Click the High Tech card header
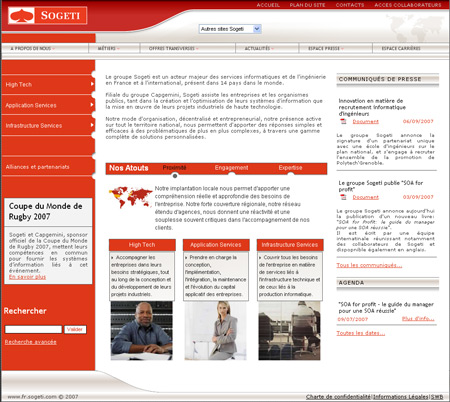 [x=142, y=245]
